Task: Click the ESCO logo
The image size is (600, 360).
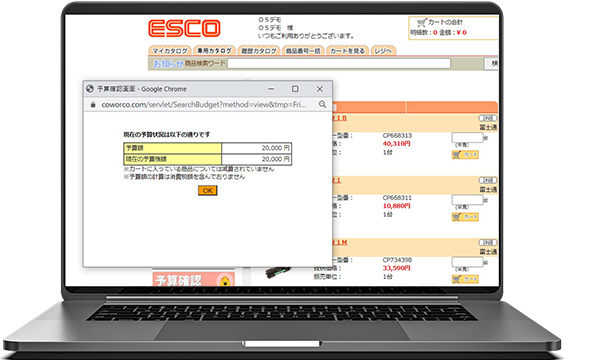Action: pyautogui.click(x=184, y=29)
